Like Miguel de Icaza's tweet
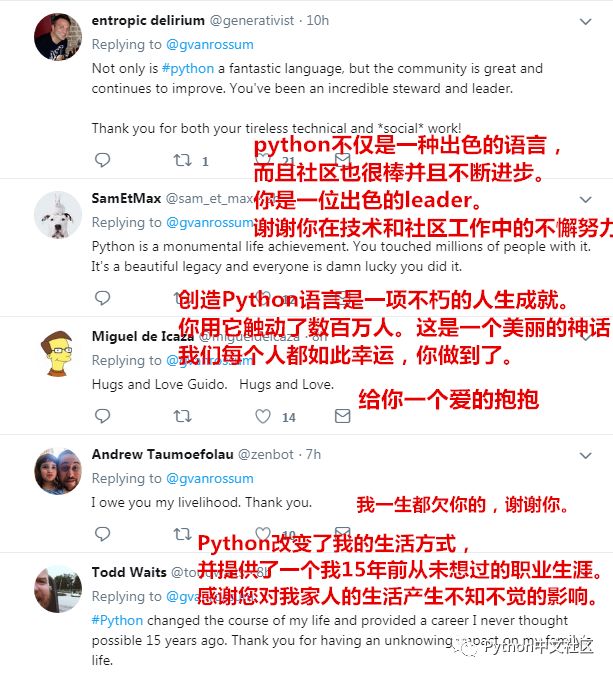The width and height of the screenshot is (613, 674). coord(263,416)
